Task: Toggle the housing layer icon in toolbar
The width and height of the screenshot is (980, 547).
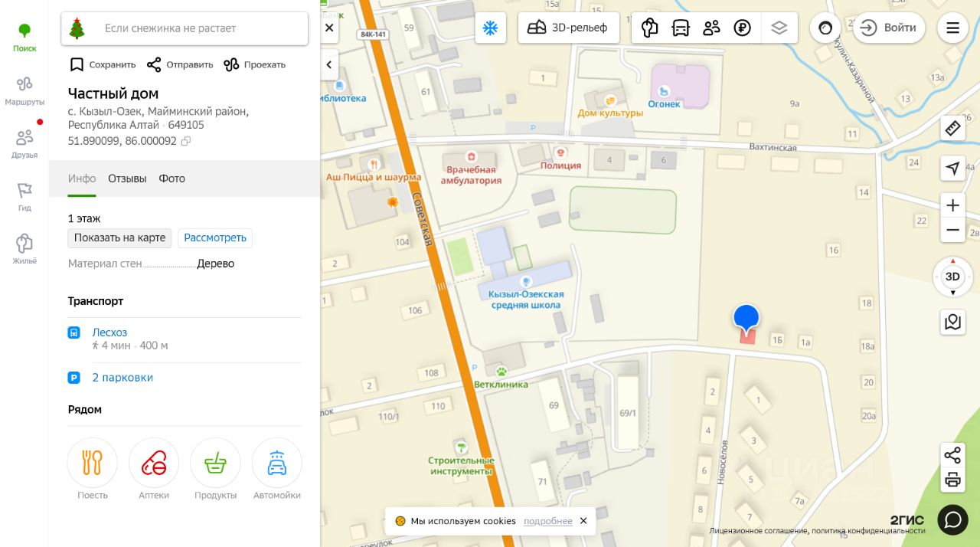Action: tap(650, 28)
